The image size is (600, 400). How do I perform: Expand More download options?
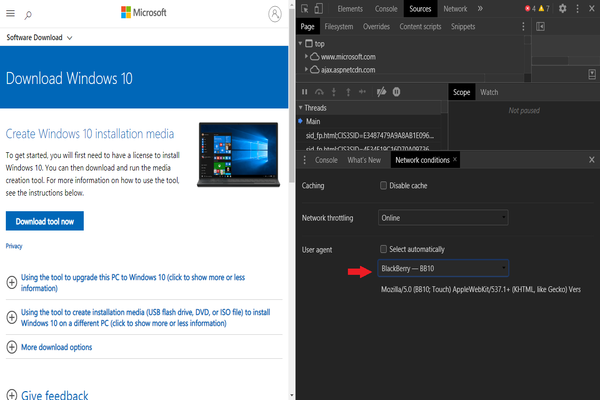point(12,347)
